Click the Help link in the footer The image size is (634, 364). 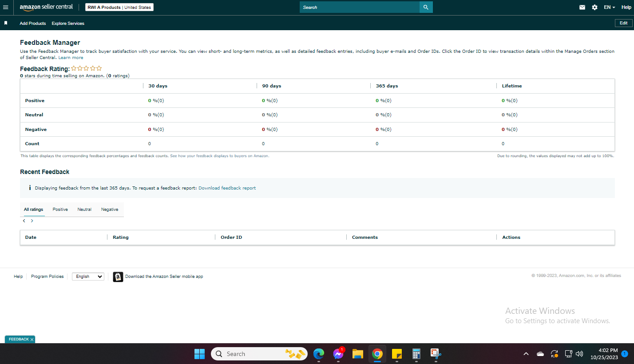click(x=18, y=277)
